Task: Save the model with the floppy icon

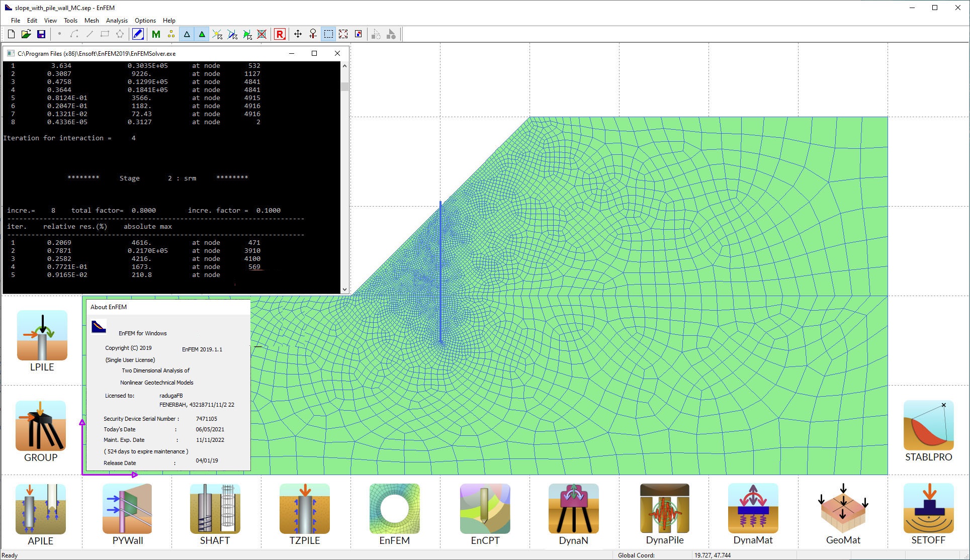Action: [x=41, y=34]
